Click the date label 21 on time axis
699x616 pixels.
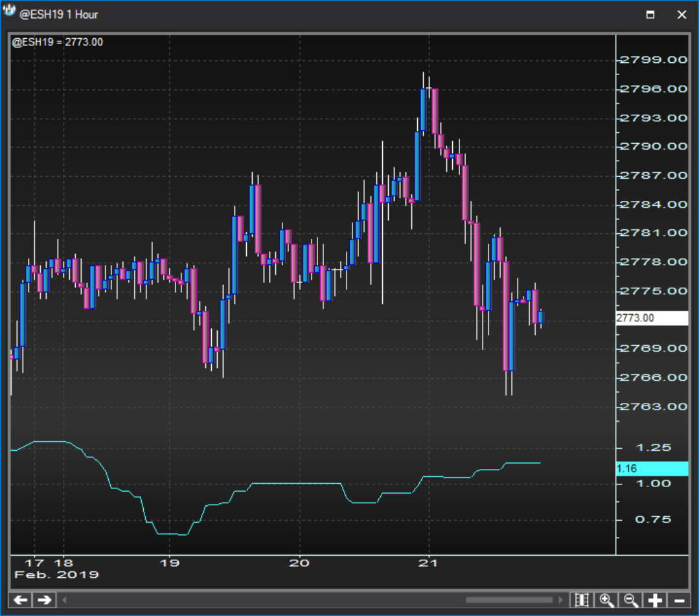[x=428, y=563]
